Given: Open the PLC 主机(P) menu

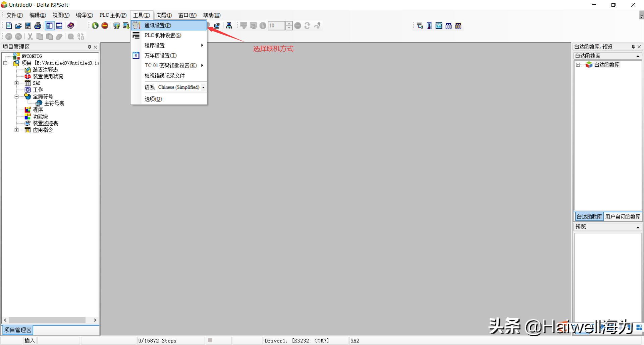Looking at the screenshot, I should (113, 15).
